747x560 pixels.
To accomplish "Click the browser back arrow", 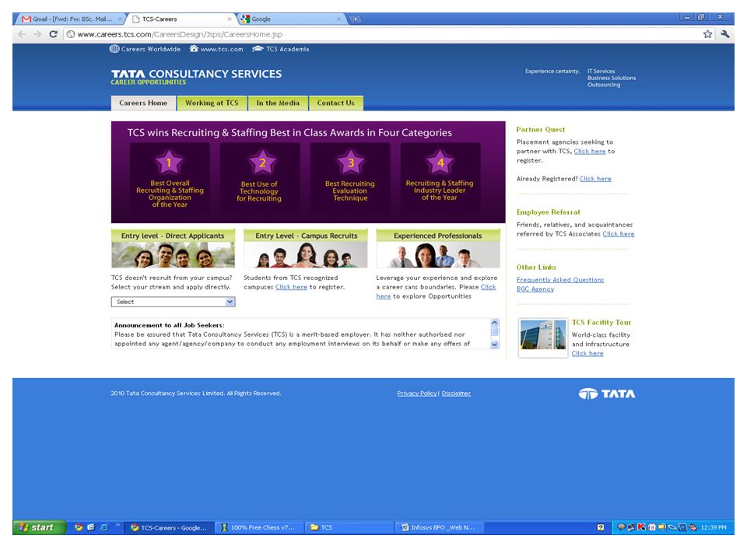I will [x=22, y=34].
